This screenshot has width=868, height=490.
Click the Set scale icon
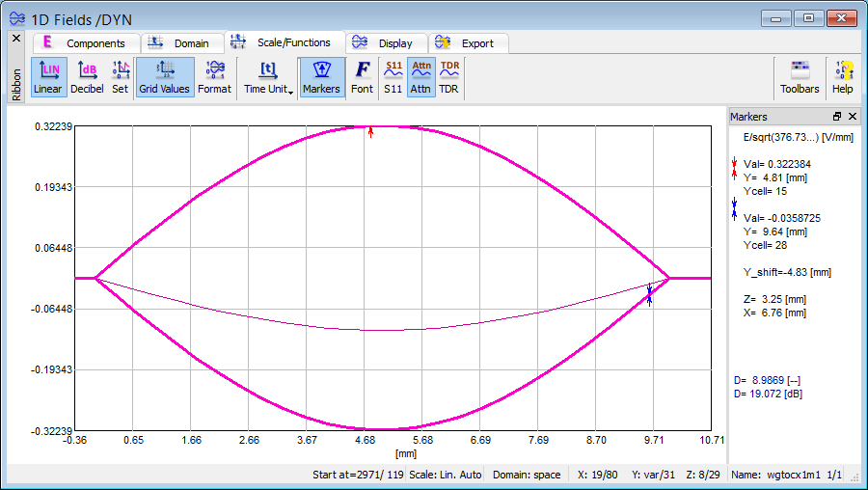120,77
